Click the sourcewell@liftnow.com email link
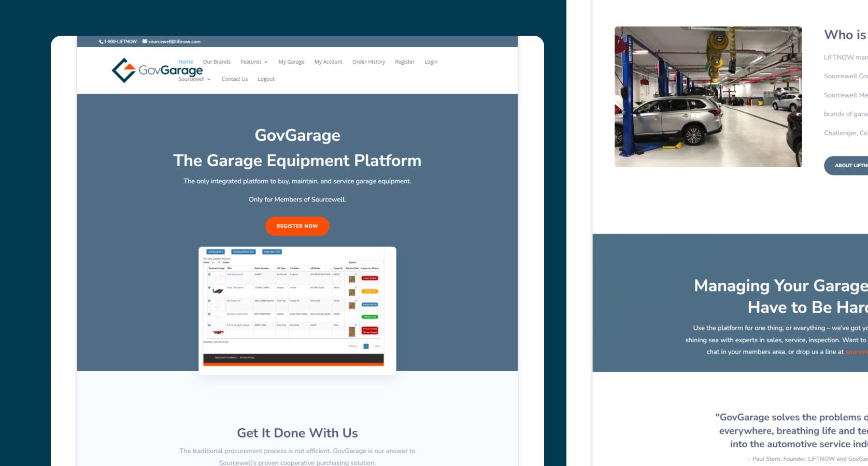The height and width of the screenshot is (466, 868). tap(172, 41)
